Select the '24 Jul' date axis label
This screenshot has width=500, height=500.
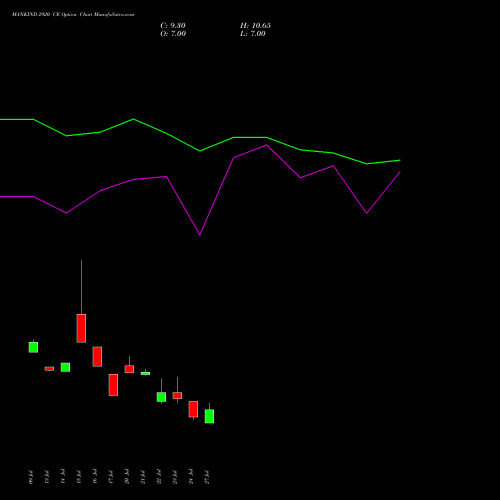[191, 477]
